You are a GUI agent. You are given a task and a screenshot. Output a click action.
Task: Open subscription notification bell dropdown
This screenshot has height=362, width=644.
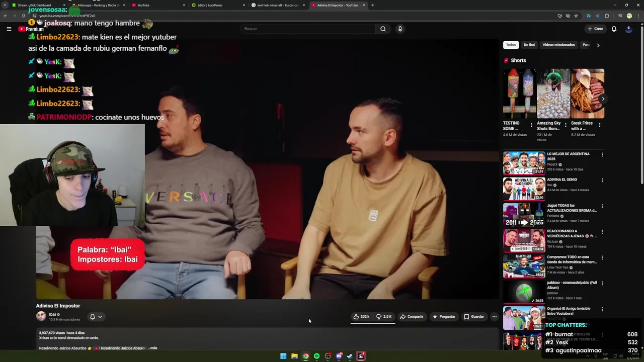tap(96, 317)
